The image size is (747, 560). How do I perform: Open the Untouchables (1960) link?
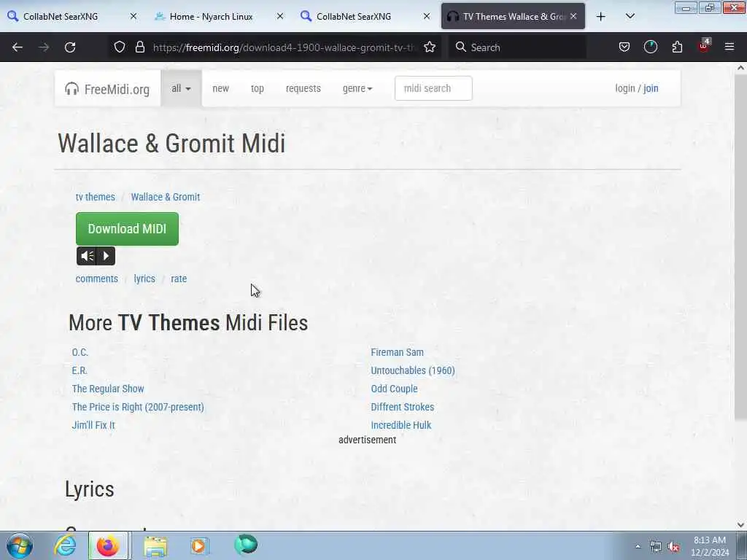tap(413, 370)
